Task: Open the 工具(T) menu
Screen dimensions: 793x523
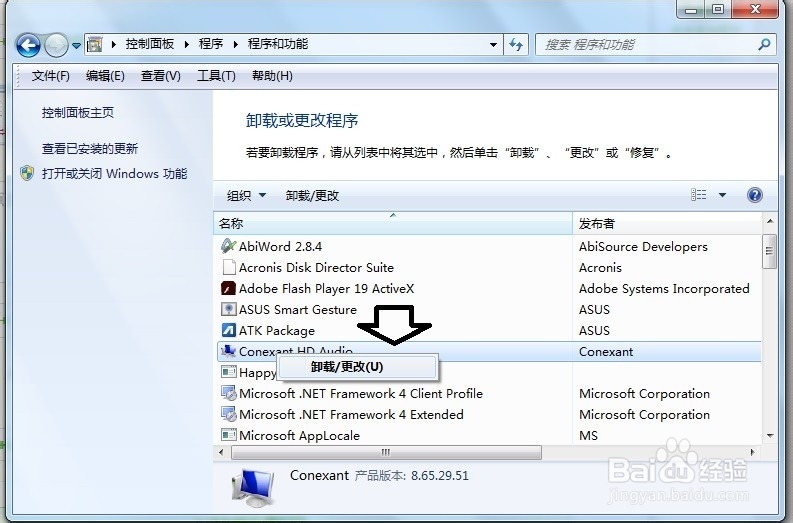Action: (216, 76)
